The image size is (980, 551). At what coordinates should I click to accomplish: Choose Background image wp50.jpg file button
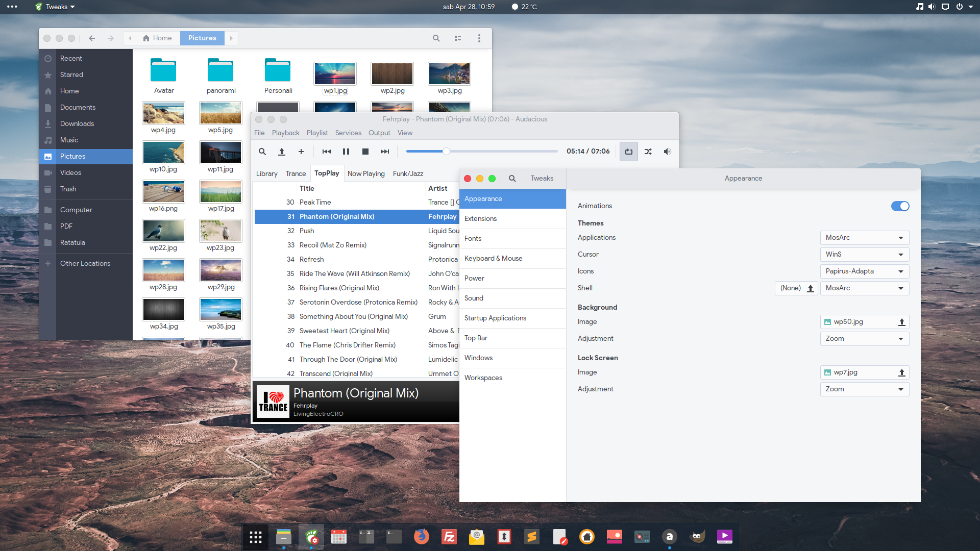(x=865, y=322)
